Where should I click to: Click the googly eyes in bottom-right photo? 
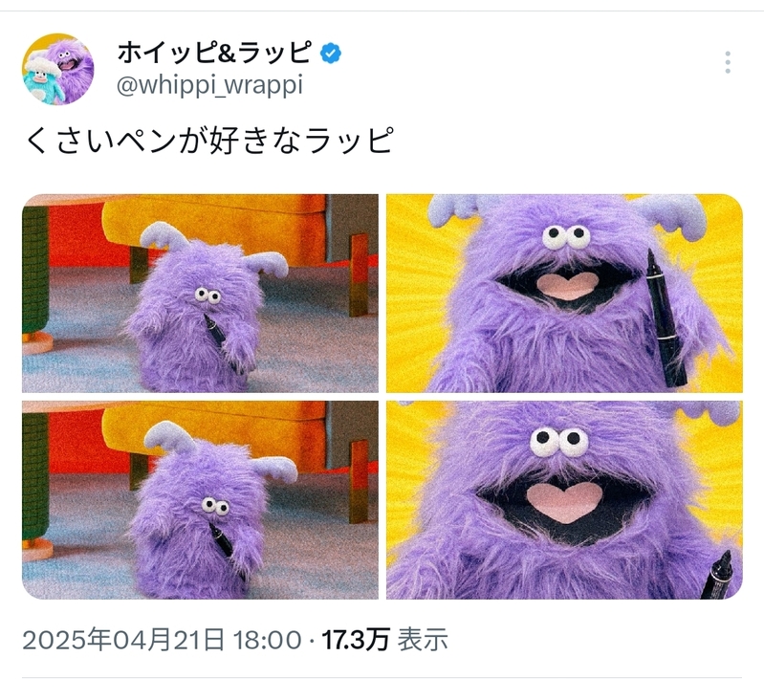(559, 442)
